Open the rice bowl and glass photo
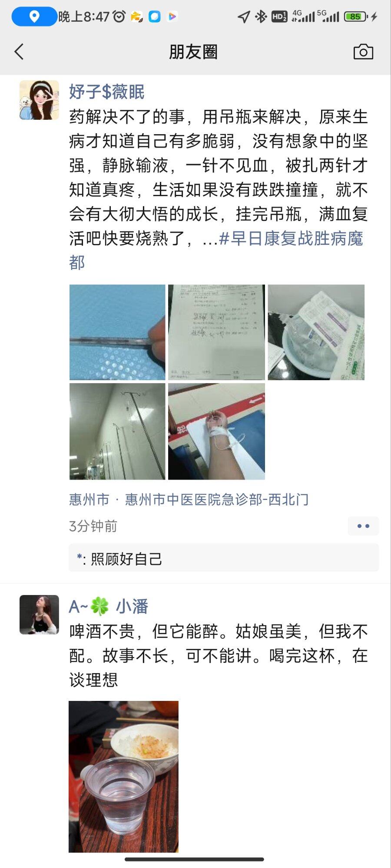 point(123,776)
